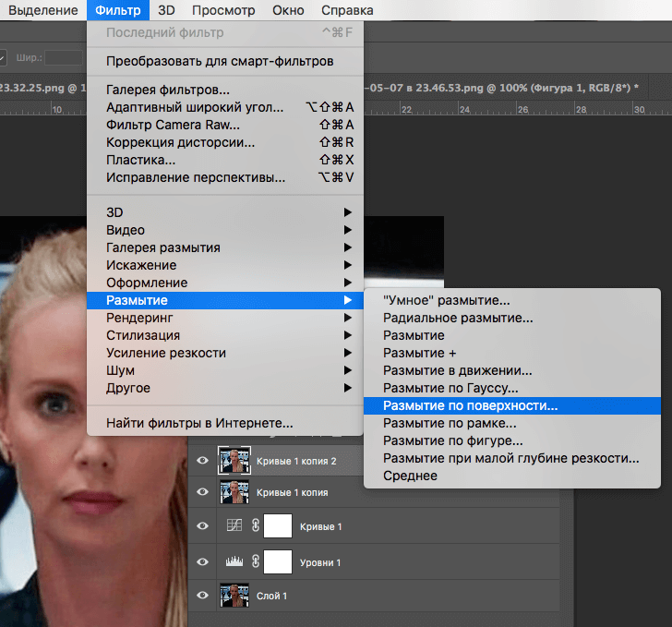Hide the Слой 1 layer

pos(203,596)
